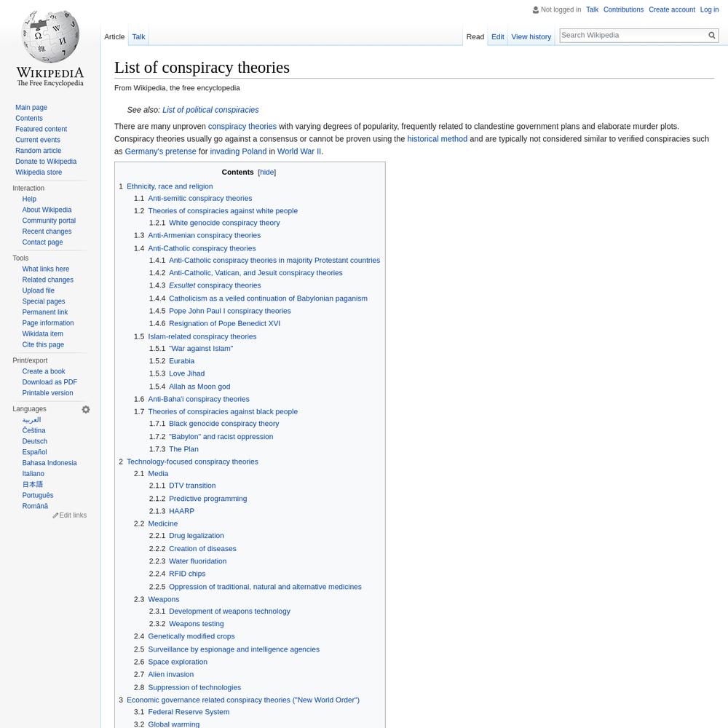Jump to Technology-focused conspiracy theories section

tap(192, 462)
